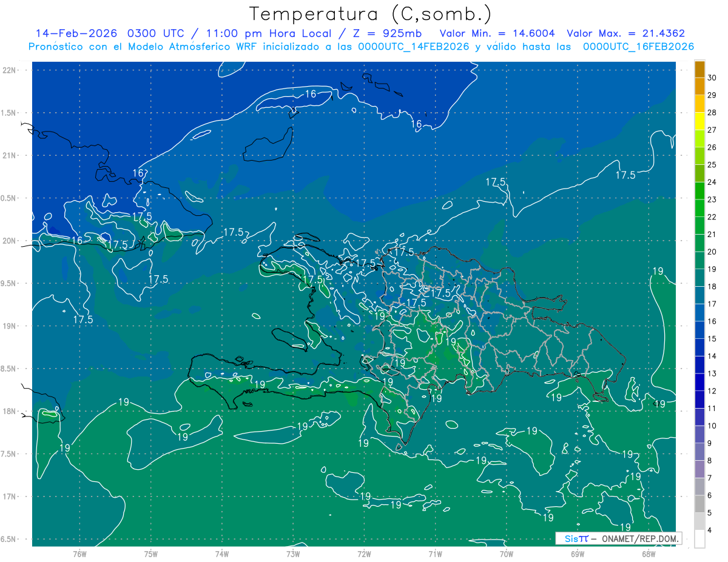This screenshot has height=562, width=728.
Task: Click the legend scale value "30"
Action: pos(713,78)
